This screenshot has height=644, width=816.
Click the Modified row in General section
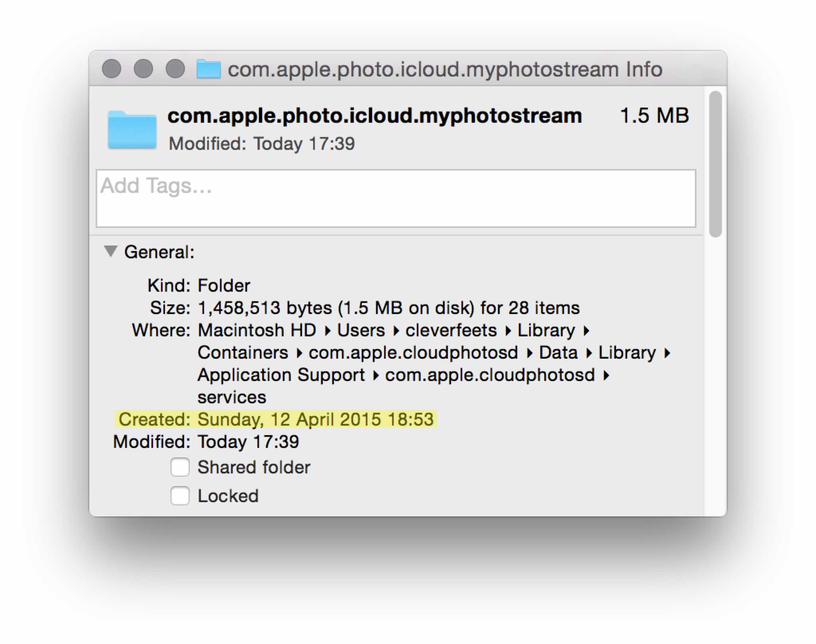(248, 442)
